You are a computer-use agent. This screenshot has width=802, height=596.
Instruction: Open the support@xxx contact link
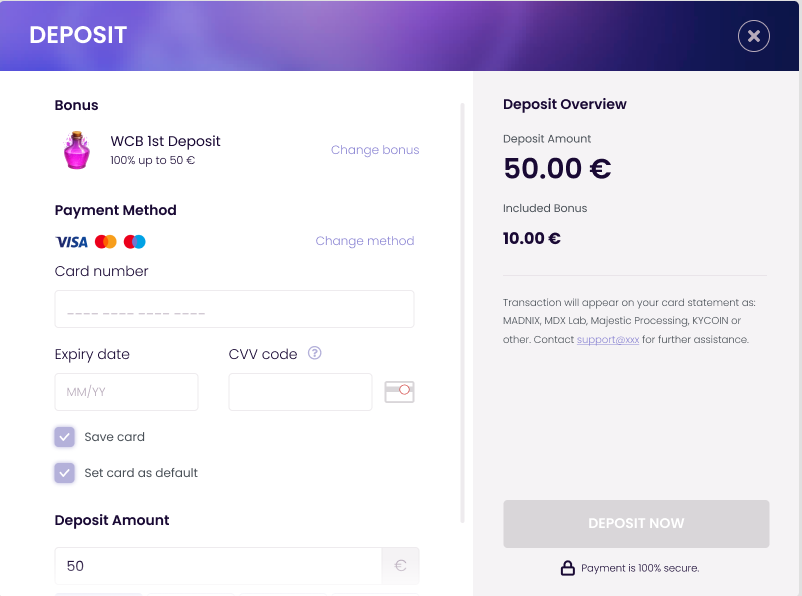click(x=607, y=340)
